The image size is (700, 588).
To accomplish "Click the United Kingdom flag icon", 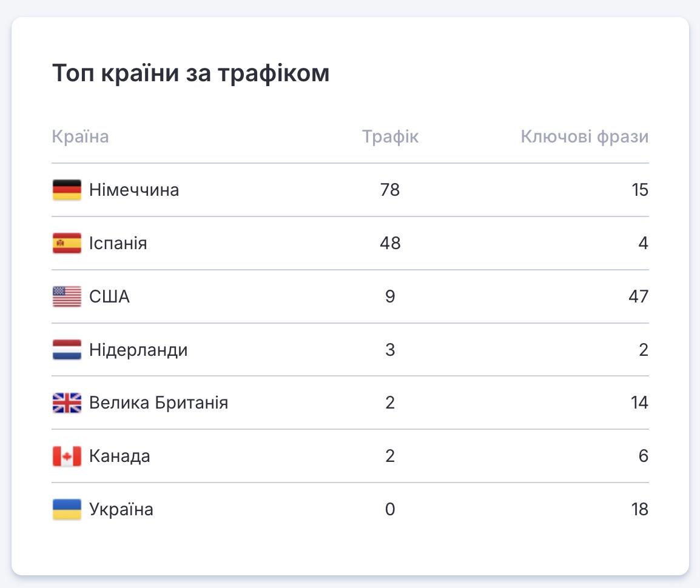I will coord(67,403).
